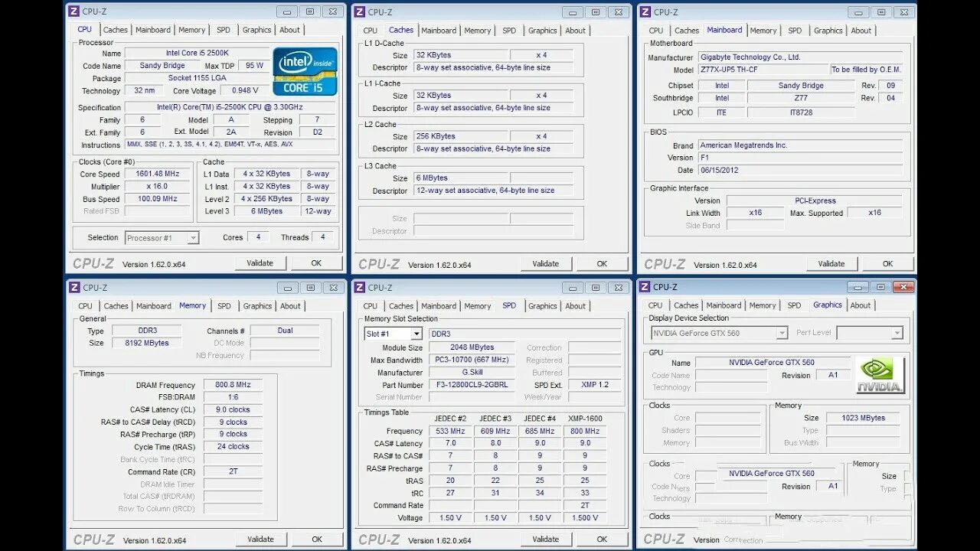Click the SPD manufacturer value G.Skill
Viewport: 980px width, 551px height.
click(472, 373)
